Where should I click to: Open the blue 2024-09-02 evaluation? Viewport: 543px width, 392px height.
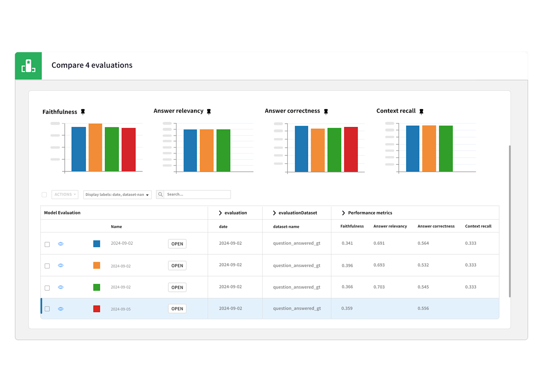pos(177,244)
